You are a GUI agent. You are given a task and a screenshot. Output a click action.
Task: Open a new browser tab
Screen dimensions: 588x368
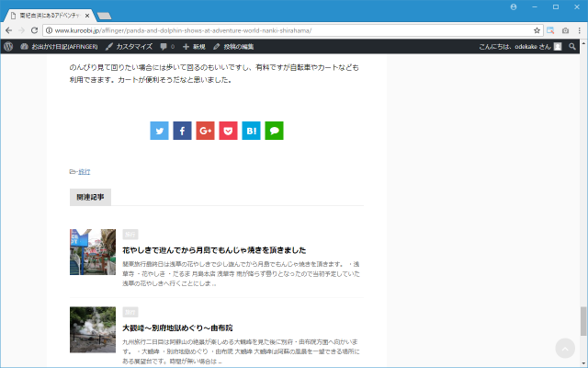click(104, 16)
